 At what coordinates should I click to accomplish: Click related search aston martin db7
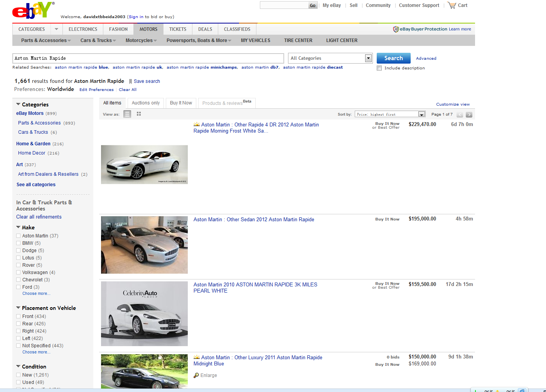point(260,67)
